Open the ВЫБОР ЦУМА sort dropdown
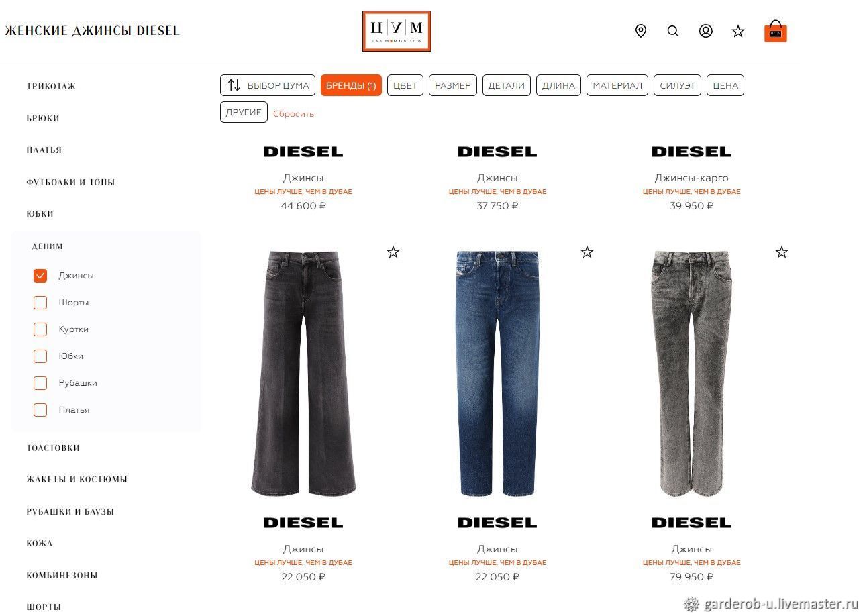This screenshot has height=616, width=865. [x=268, y=85]
